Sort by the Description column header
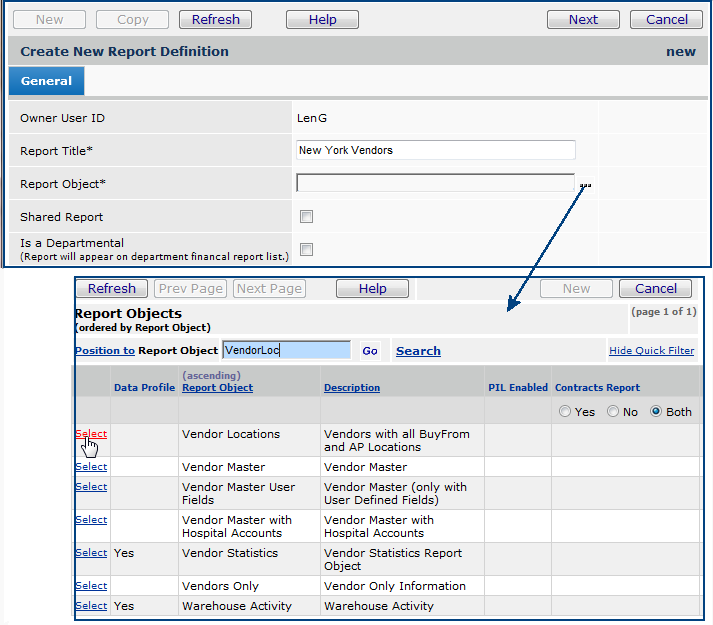 coord(352,388)
